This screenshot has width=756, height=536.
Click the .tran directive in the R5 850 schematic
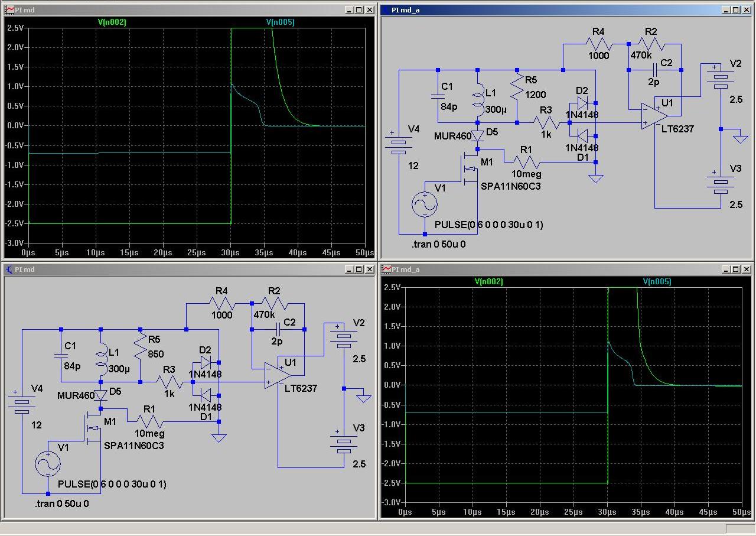pos(62,504)
